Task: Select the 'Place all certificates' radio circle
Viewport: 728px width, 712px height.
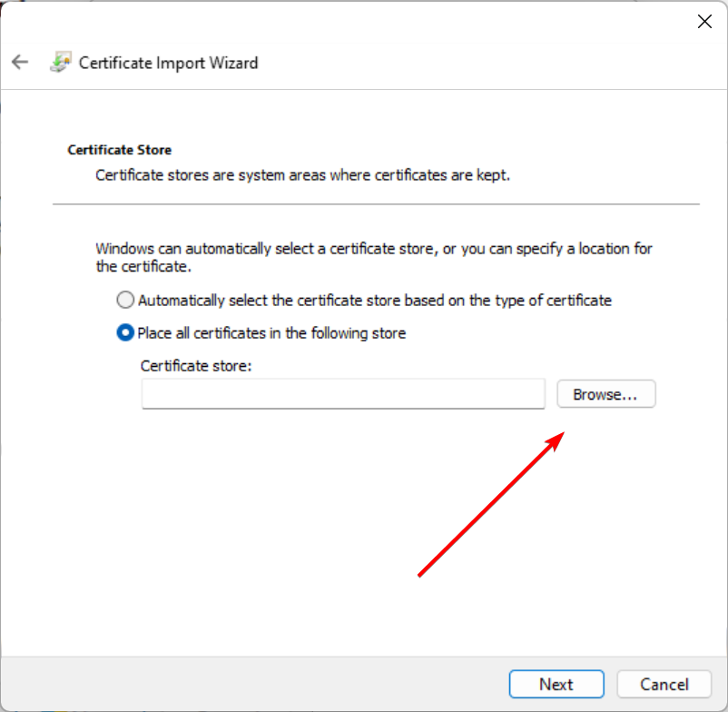Action: point(125,333)
